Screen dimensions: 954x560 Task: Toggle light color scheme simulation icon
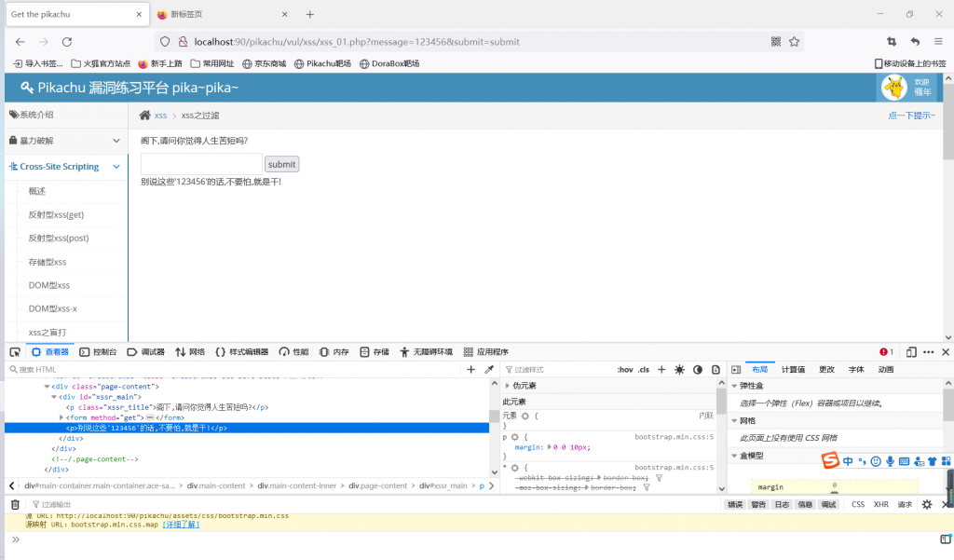679,370
